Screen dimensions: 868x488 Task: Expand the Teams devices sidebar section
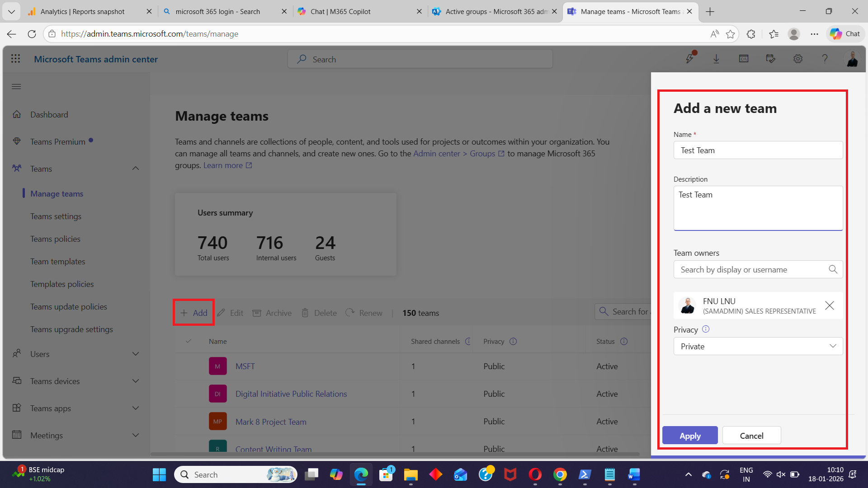[x=136, y=381]
